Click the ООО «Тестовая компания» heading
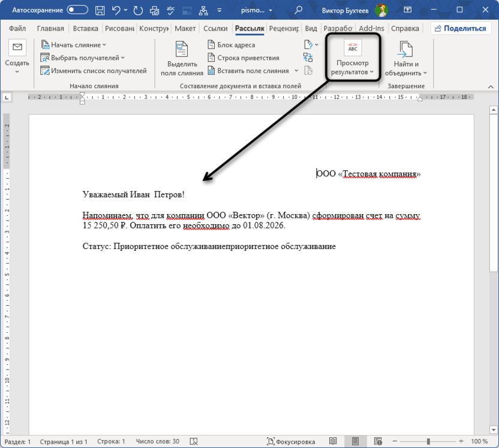 368,174
